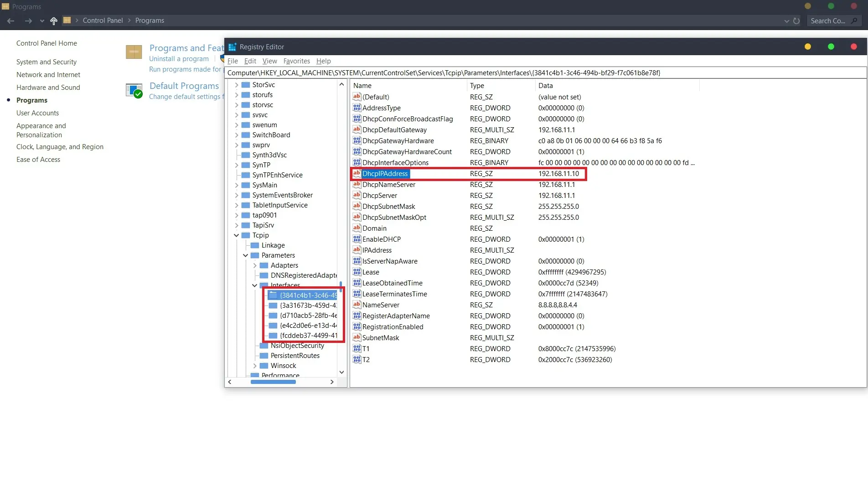Viewport: 868px width, 487px height.
Task: Open the File menu in Registry Editor
Action: pos(232,61)
